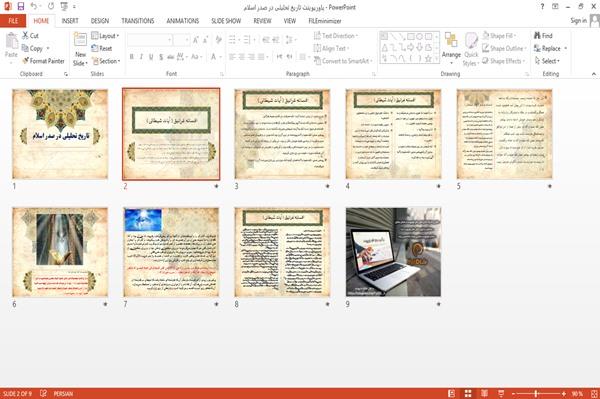Click the Undo arrow icon

(x=34, y=6)
